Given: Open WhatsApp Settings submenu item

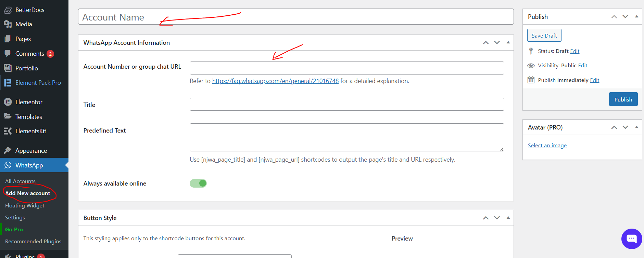Looking at the screenshot, I should [x=15, y=217].
